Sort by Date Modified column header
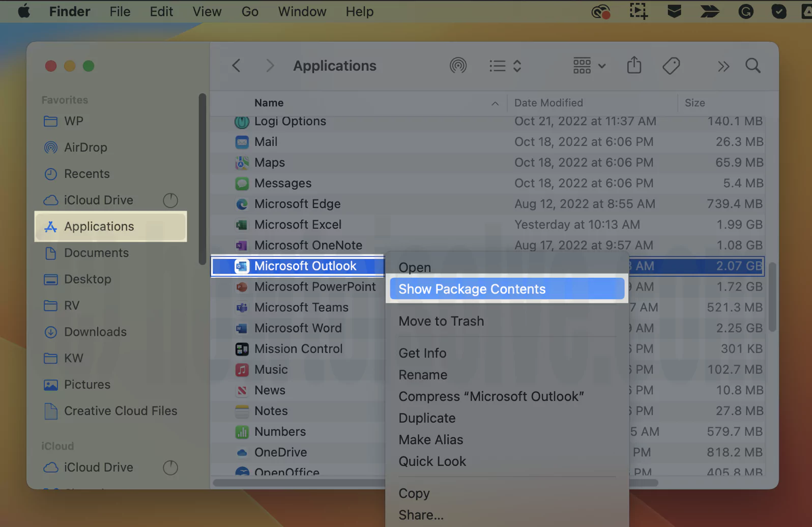The height and width of the screenshot is (527, 812). tap(548, 103)
